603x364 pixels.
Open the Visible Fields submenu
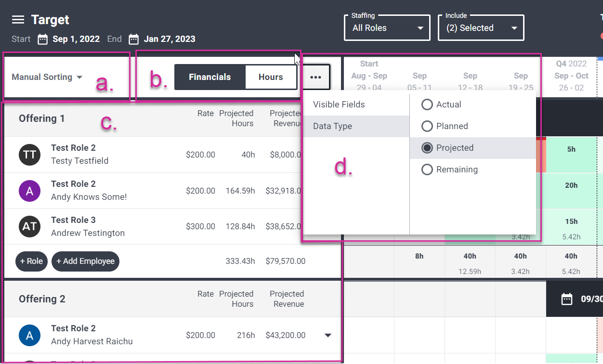pyautogui.click(x=339, y=104)
